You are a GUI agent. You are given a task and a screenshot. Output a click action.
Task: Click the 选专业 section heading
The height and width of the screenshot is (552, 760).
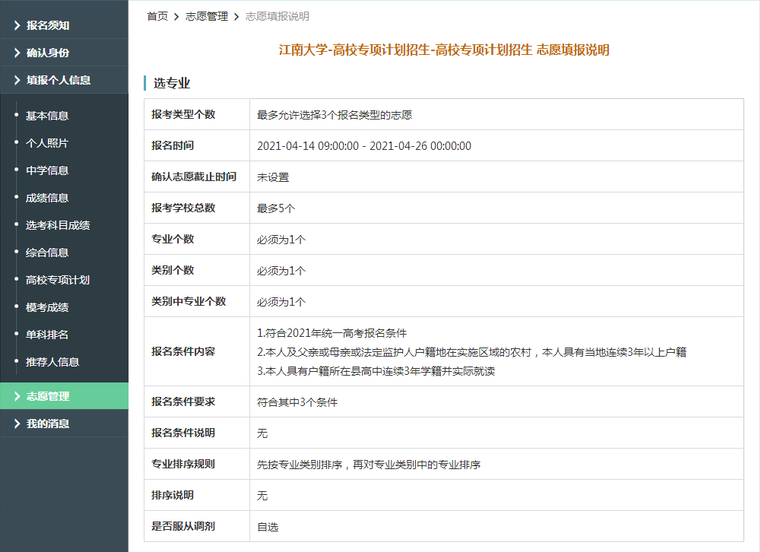point(172,82)
